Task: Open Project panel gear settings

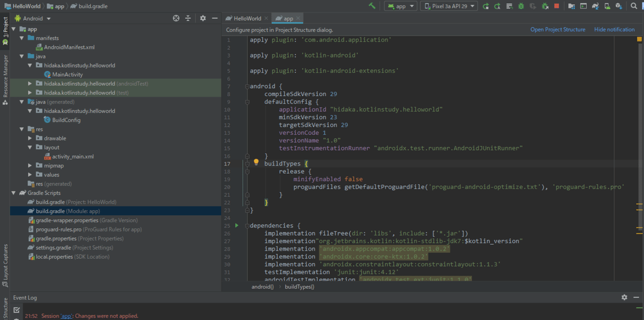Action: 203,18
